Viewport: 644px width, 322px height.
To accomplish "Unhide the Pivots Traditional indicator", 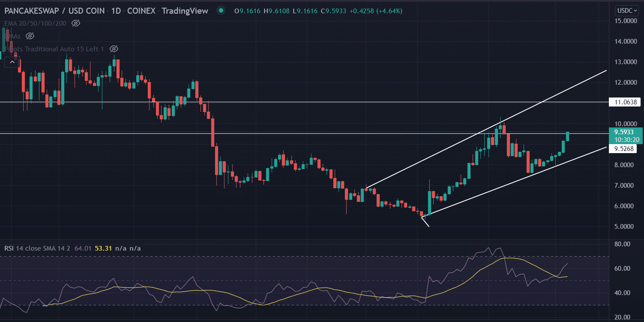I will (113, 49).
